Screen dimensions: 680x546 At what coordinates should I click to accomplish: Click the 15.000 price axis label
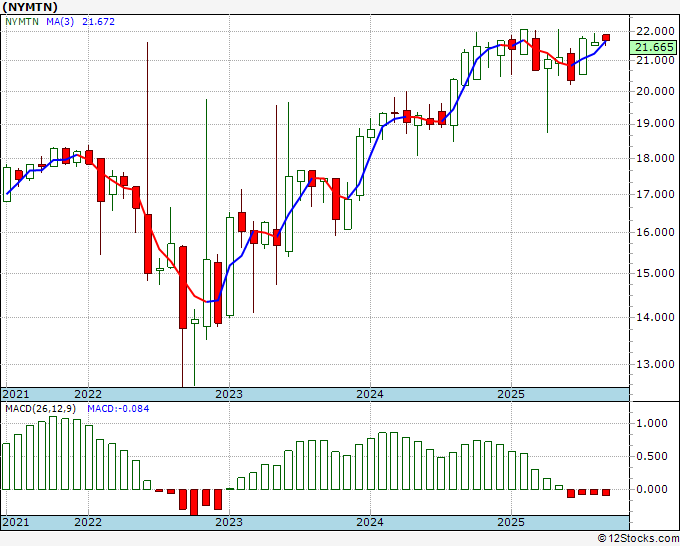(655, 273)
